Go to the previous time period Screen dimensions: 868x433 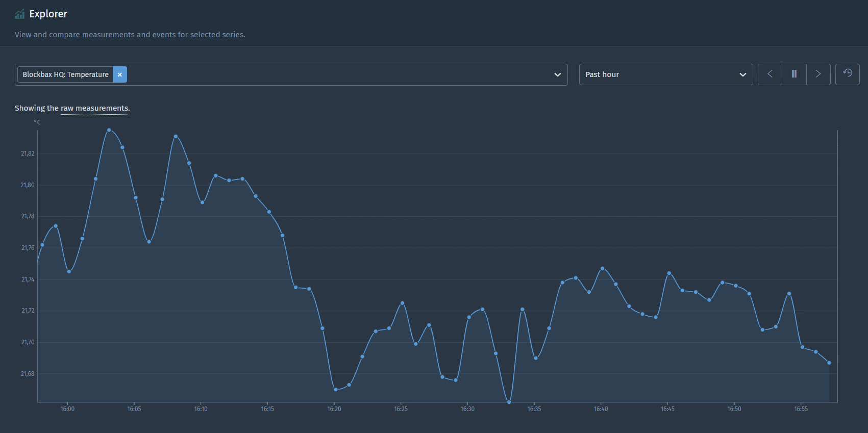click(x=770, y=74)
